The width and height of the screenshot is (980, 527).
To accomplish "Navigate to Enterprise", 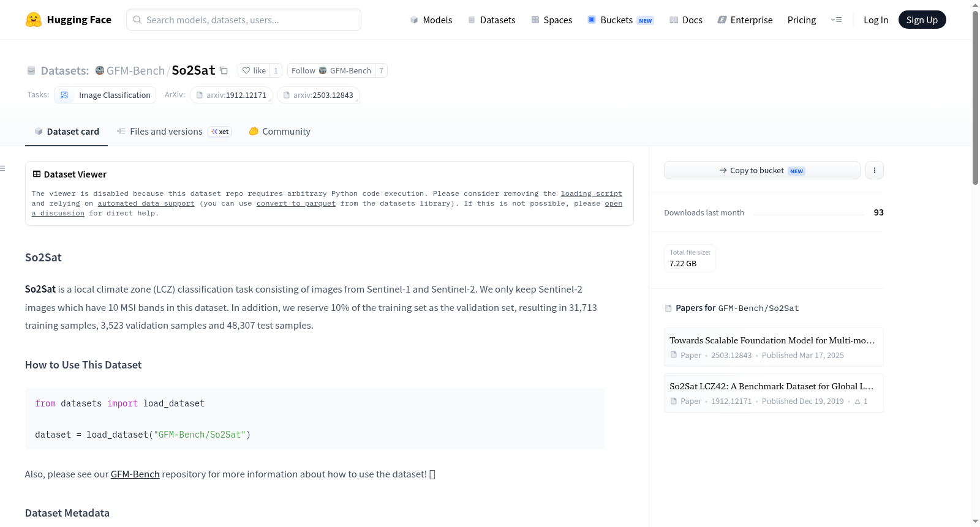I will click(x=745, y=20).
